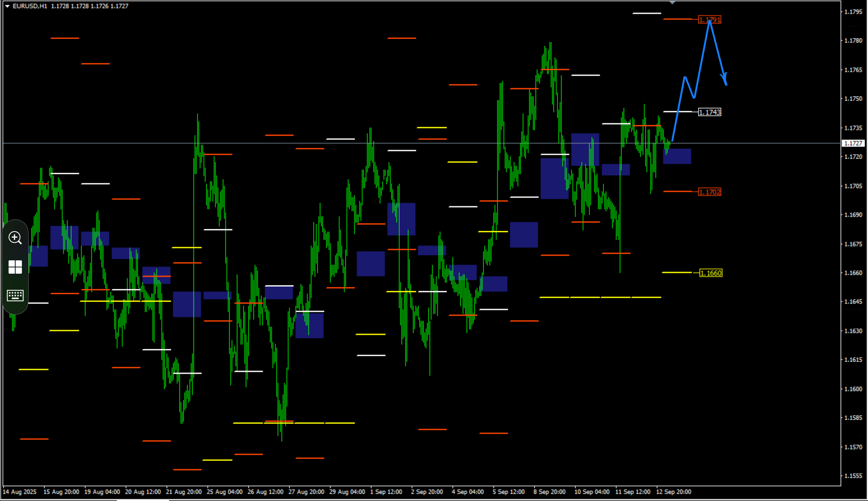Viewport: 868px width, 501px height.
Task: Click the magnifier zoom-in icon
Action: pos(15,238)
